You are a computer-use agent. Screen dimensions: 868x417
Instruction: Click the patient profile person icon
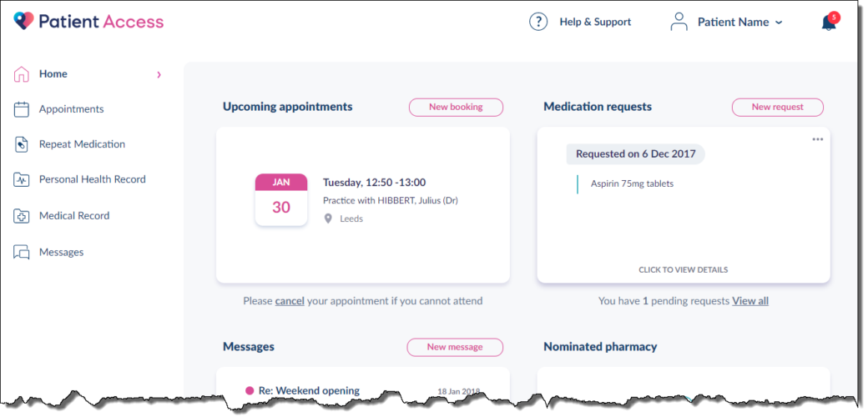click(x=679, y=23)
